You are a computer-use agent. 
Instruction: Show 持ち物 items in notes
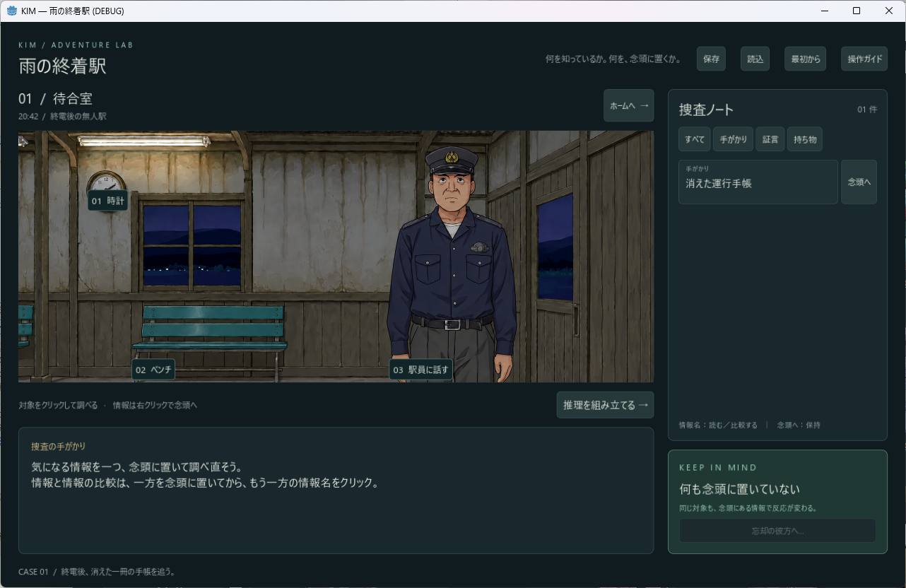[805, 139]
